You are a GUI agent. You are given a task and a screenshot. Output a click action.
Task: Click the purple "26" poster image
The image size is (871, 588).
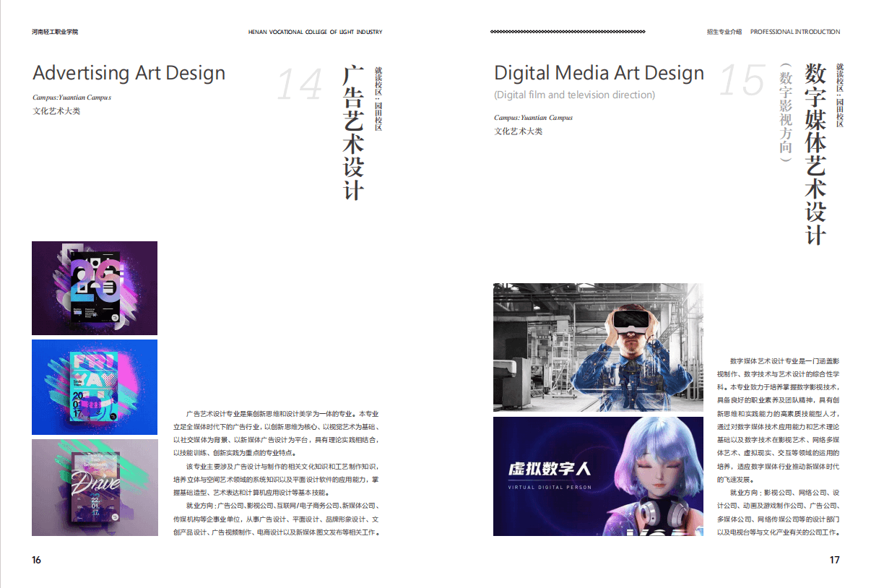(95, 288)
